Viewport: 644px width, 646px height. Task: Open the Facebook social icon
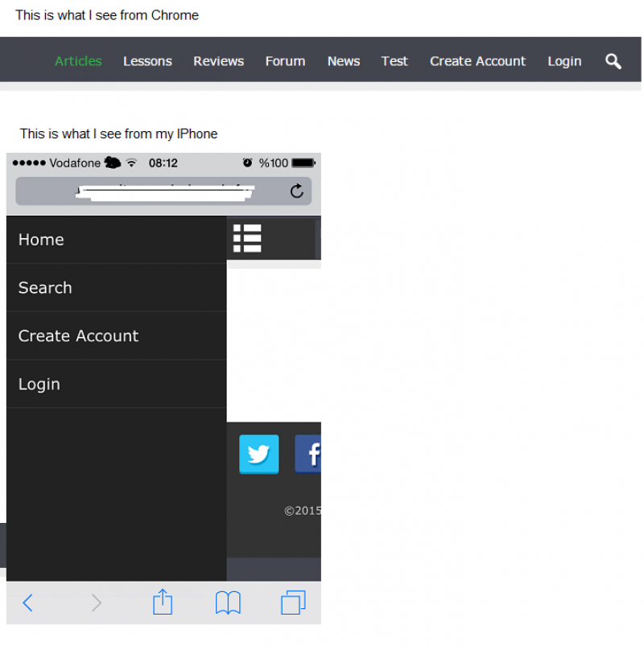[308, 454]
